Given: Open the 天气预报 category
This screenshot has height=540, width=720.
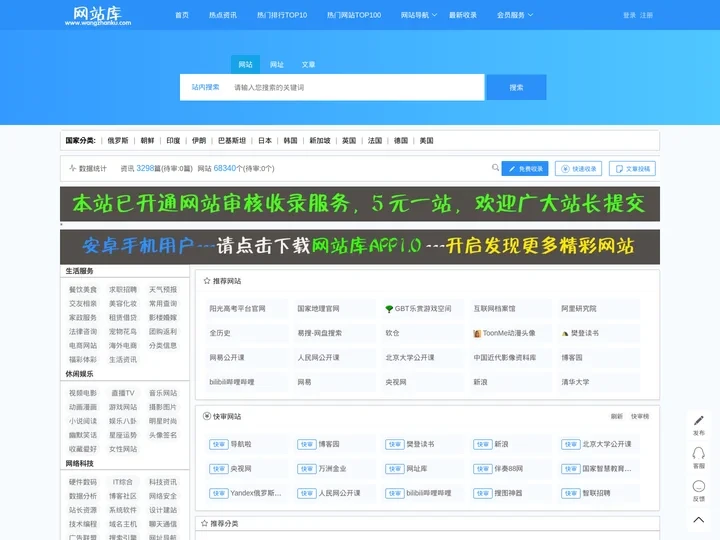Looking at the screenshot, I should (163, 289).
